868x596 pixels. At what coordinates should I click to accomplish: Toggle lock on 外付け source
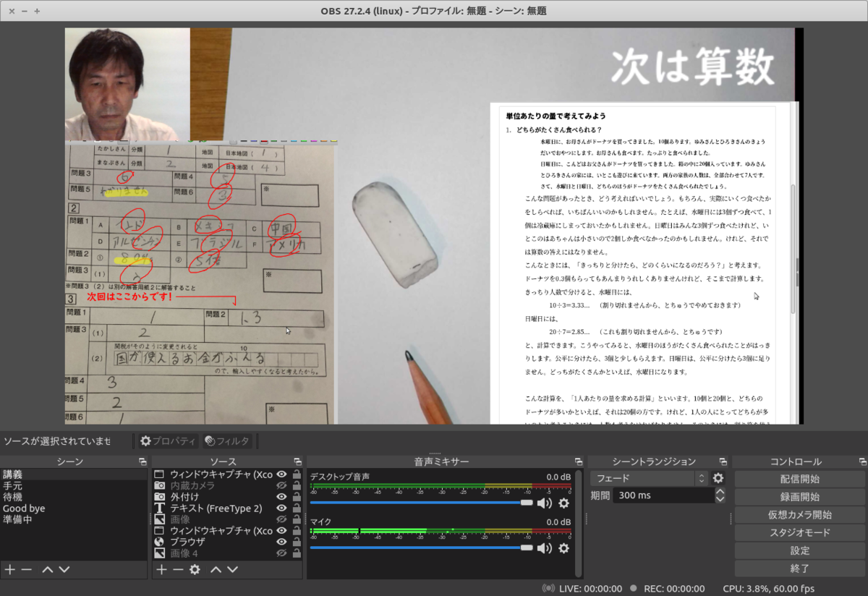click(x=296, y=497)
